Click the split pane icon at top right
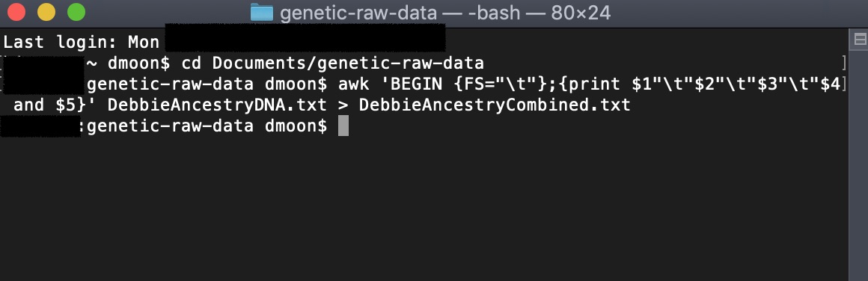Viewport: 868px width, 281px height. (861, 40)
